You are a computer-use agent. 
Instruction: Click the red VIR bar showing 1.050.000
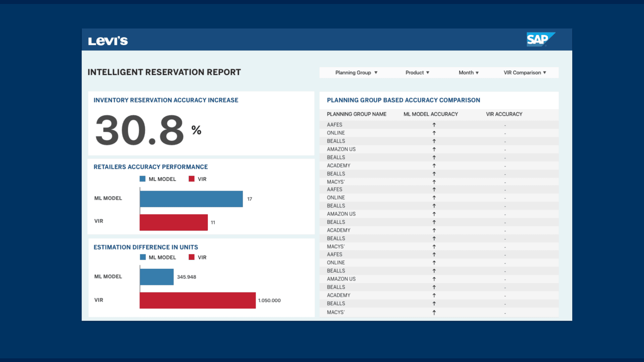tap(198, 300)
